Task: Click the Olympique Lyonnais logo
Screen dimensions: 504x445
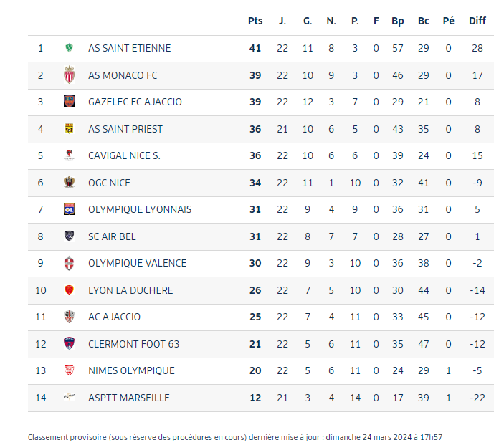Action: click(70, 209)
